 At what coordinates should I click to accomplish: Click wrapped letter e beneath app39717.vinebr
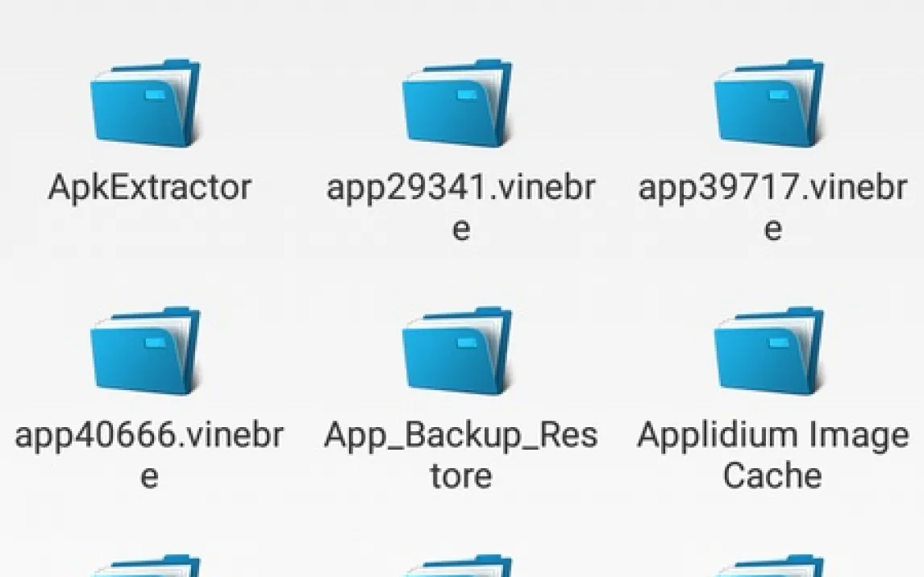click(772, 228)
